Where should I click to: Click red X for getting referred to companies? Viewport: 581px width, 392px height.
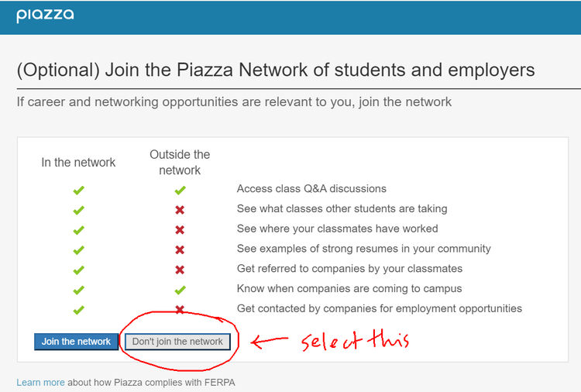[x=180, y=270]
